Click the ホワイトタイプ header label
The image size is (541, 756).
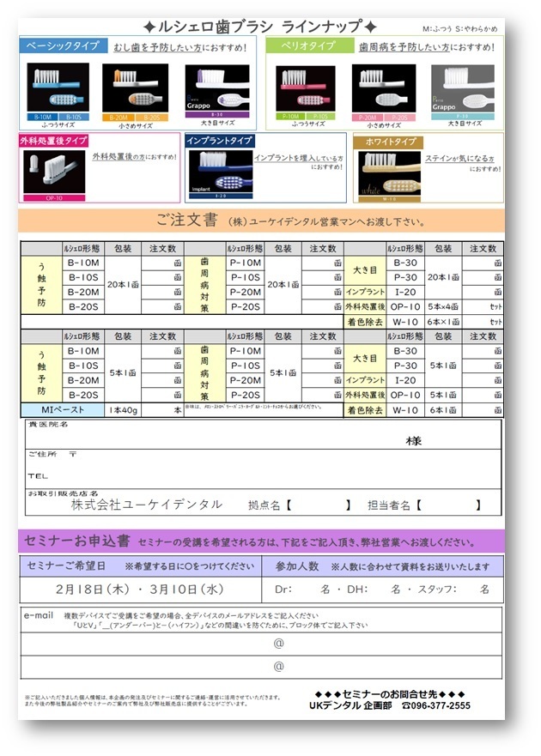point(388,142)
